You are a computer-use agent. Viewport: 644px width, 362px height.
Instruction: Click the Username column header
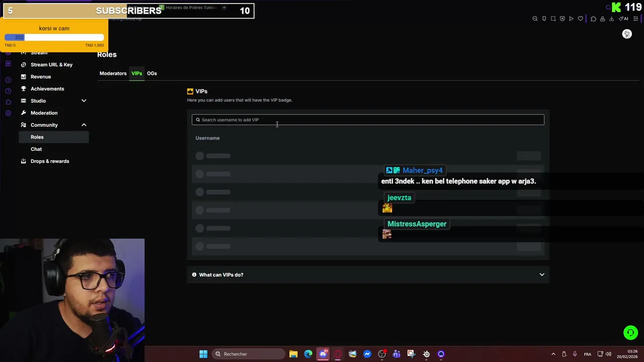click(207, 138)
